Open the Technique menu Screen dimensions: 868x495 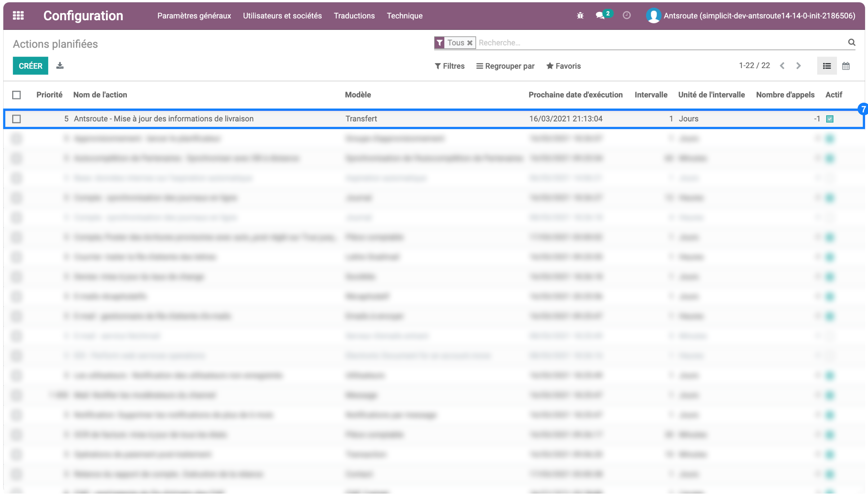pos(405,15)
